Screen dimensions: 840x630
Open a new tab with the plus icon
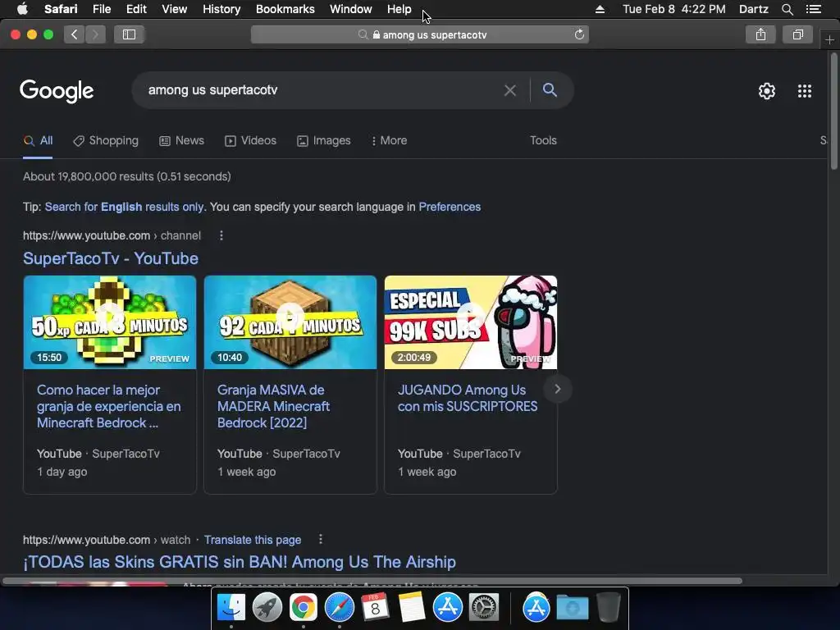829,39
